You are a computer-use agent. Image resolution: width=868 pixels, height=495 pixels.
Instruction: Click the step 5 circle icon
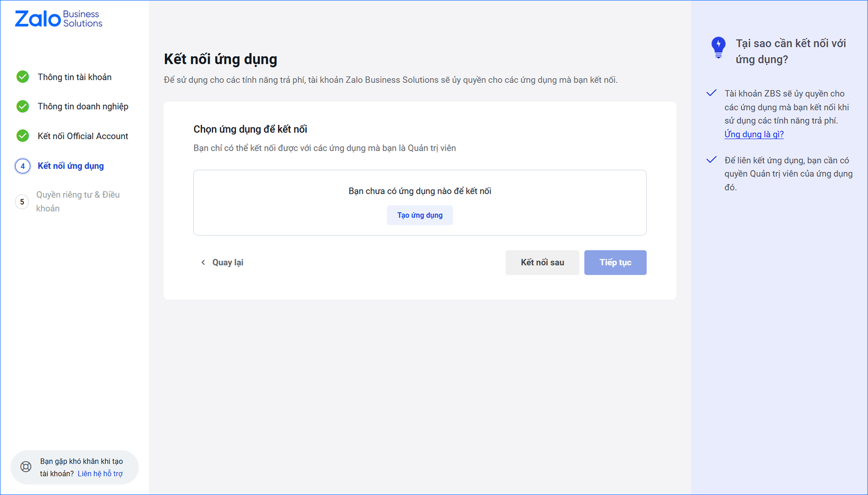22,202
